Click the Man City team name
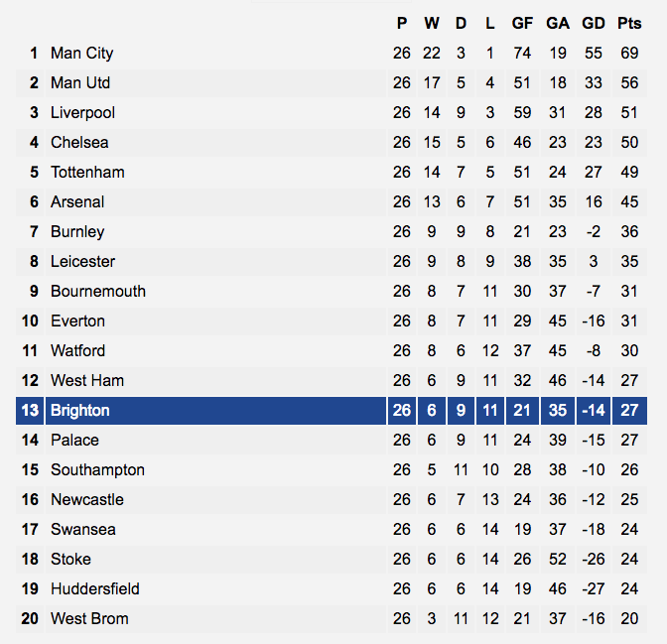The width and height of the screenshot is (667, 644). 81,54
